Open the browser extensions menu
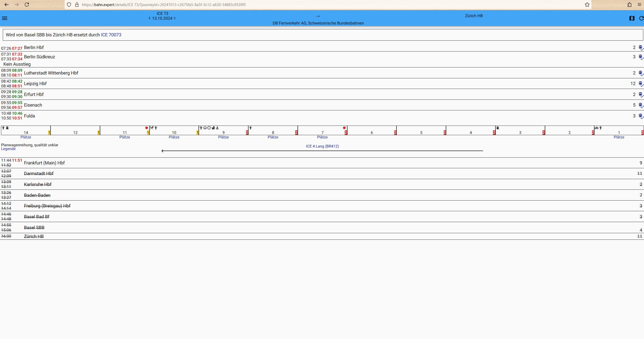644x339 pixels. point(629,5)
